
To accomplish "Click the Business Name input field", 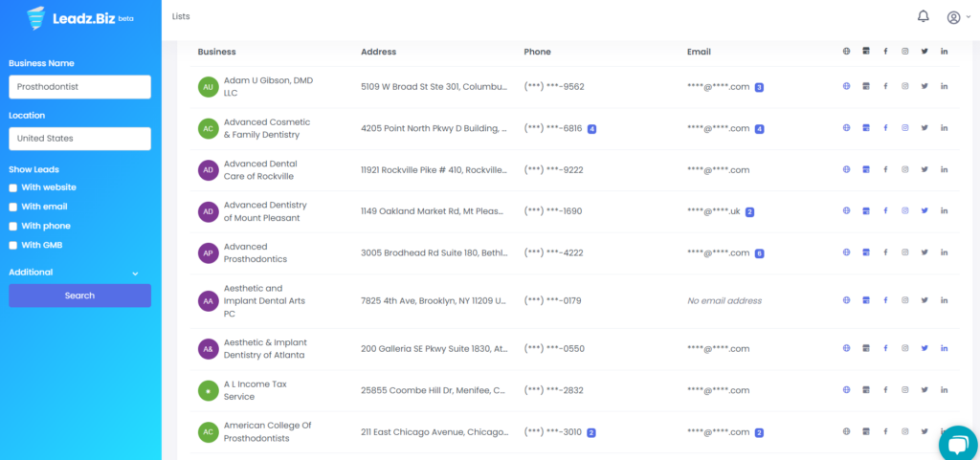I will pos(80,87).
